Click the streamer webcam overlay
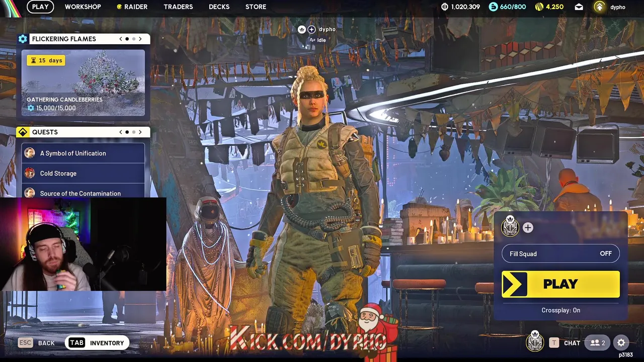The height and width of the screenshot is (362, 644). tap(83, 244)
